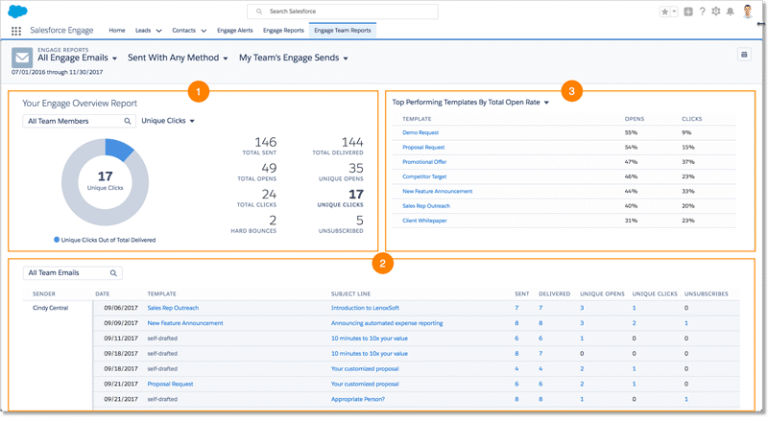Click the Unique Clicks Out of Total Delivered legend
Image resolution: width=768 pixels, height=421 pixels.
pos(105,240)
